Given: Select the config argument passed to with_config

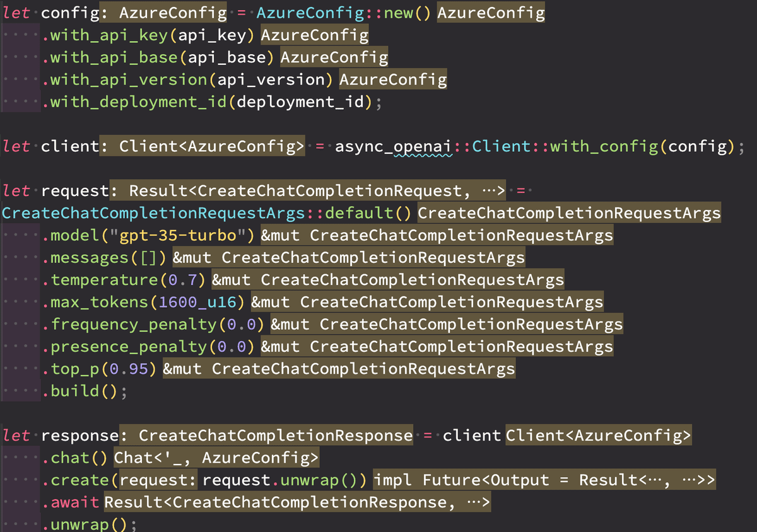Looking at the screenshot, I should [x=696, y=146].
